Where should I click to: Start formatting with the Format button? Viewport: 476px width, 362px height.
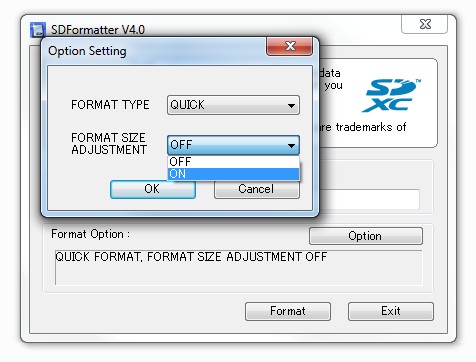pyautogui.click(x=288, y=311)
